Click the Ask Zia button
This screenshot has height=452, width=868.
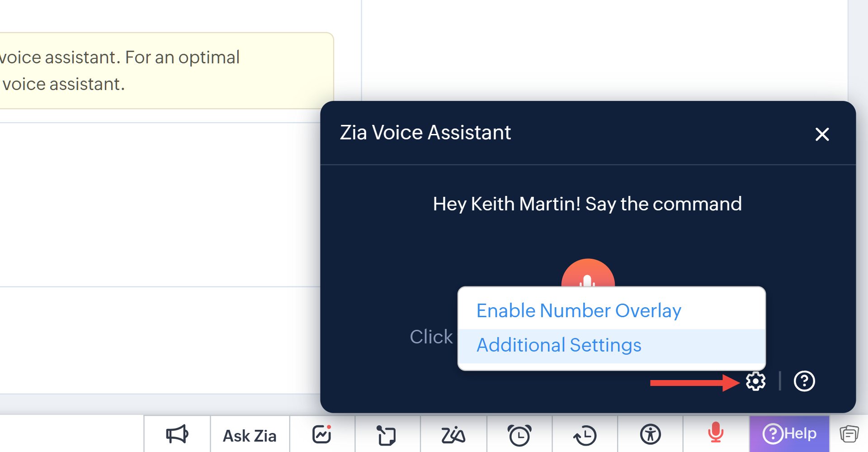(x=250, y=436)
